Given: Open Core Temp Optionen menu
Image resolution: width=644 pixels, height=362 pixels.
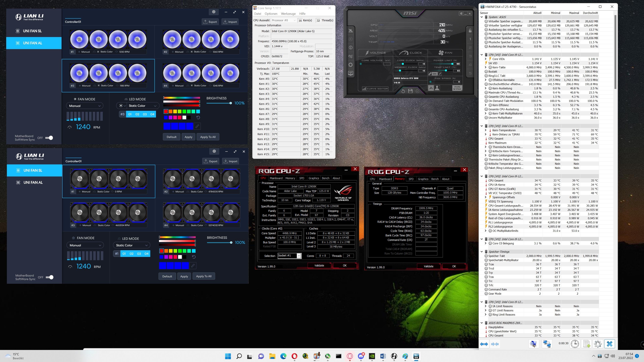Looking at the screenshot, I should [x=271, y=14].
